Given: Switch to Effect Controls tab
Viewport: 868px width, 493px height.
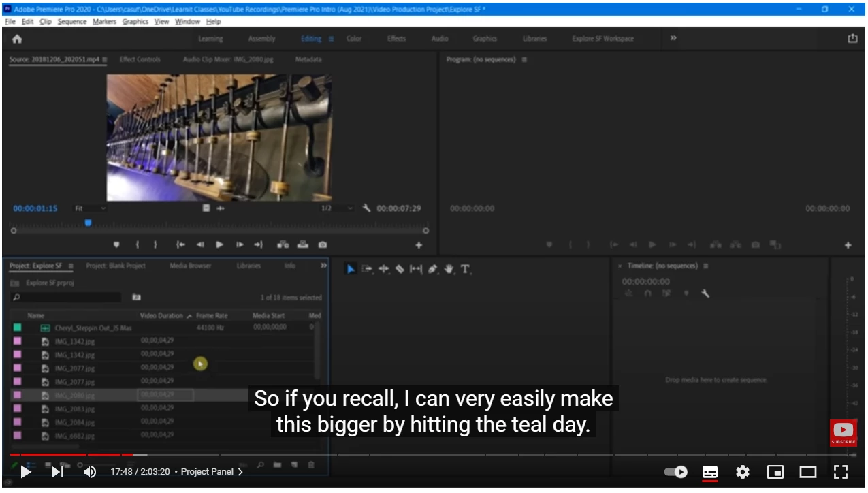Looking at the screenshot, I should click(x=140, y=60).
